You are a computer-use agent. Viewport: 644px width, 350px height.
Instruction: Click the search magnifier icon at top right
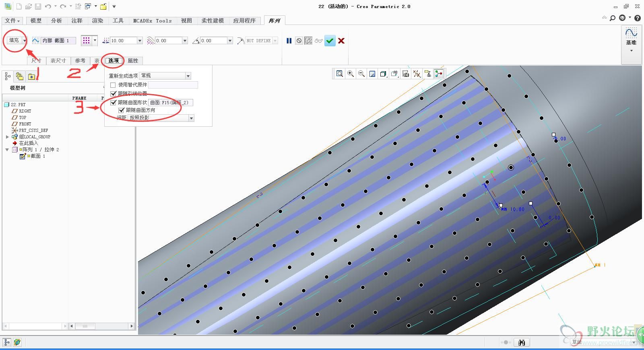click(x=613, y=18)
